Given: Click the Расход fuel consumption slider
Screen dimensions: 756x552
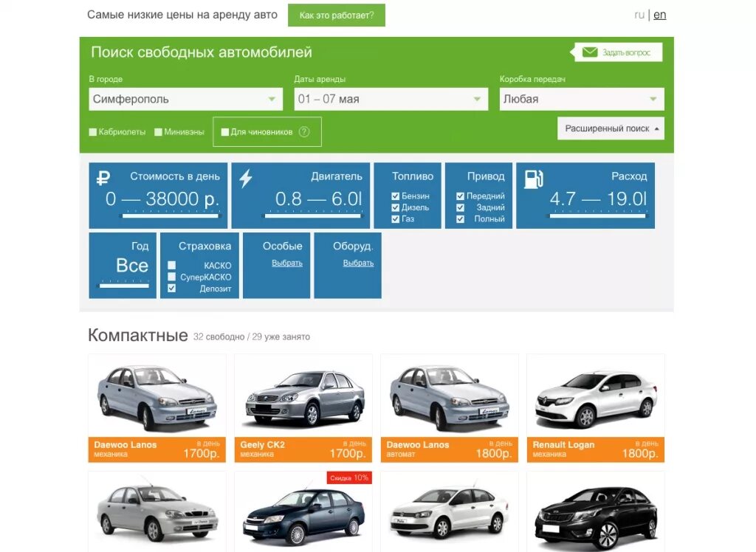Looking at the screenshot, I should pos(598,216).
